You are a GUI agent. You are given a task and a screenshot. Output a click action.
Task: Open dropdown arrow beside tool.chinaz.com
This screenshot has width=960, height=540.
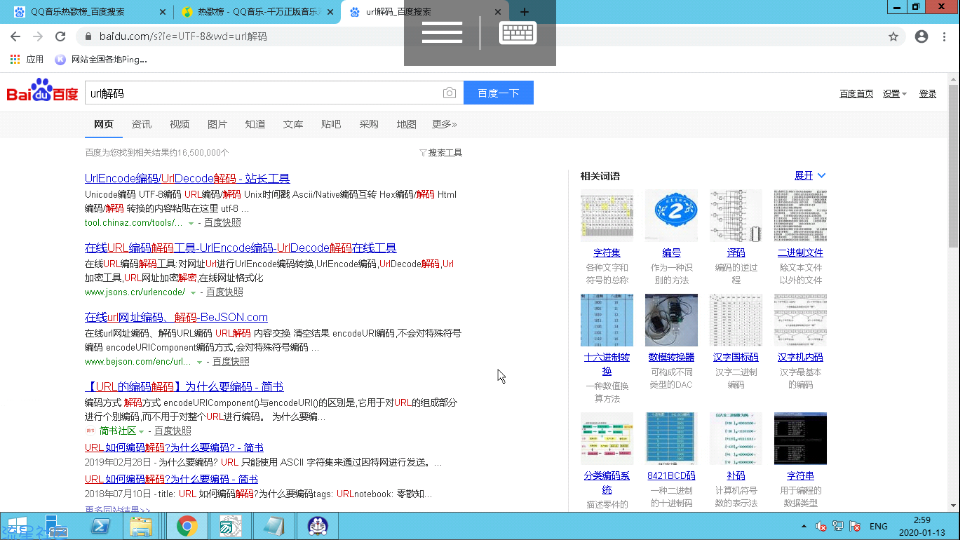tap(191, 223)
